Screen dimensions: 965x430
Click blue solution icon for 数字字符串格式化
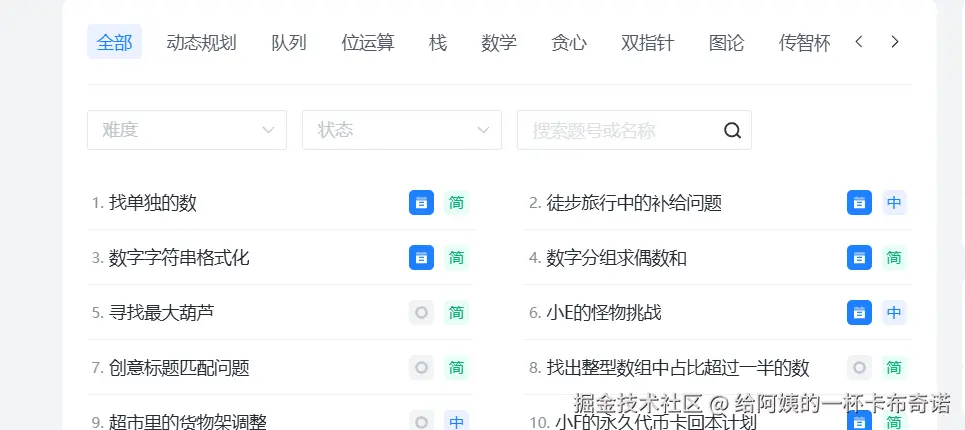(x=421, y=258)
